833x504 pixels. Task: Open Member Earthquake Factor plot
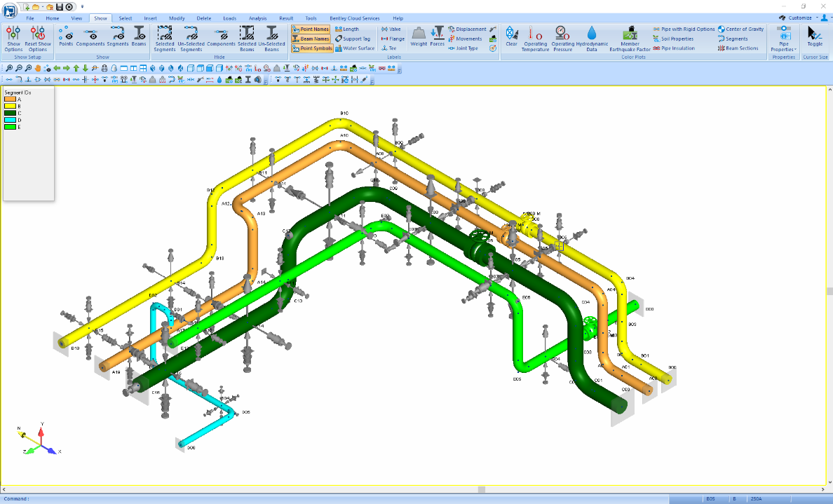[630, 39]
